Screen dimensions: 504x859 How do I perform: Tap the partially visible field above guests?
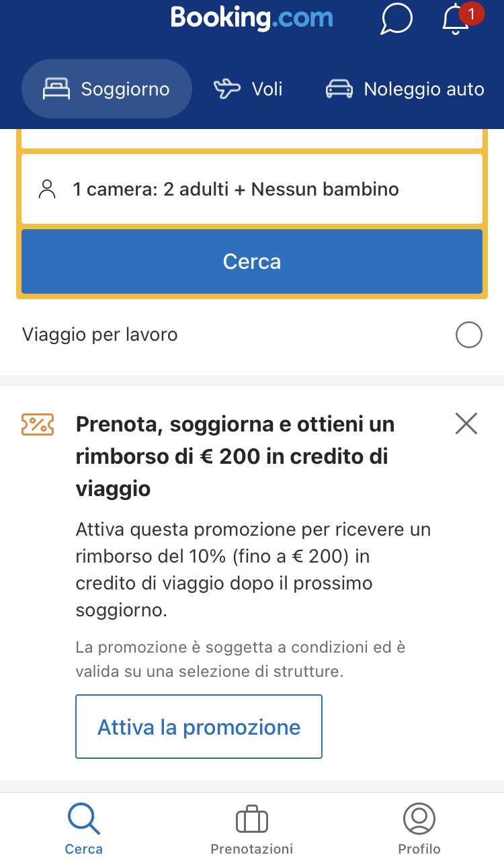252,140
